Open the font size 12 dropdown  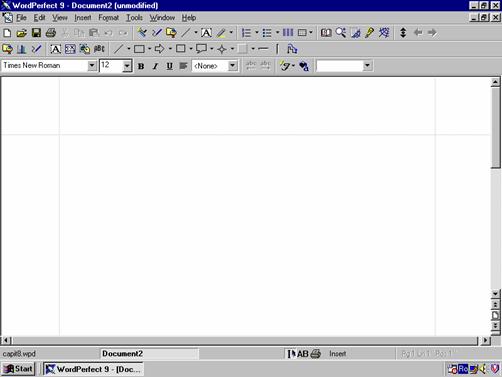coord(127,66)
